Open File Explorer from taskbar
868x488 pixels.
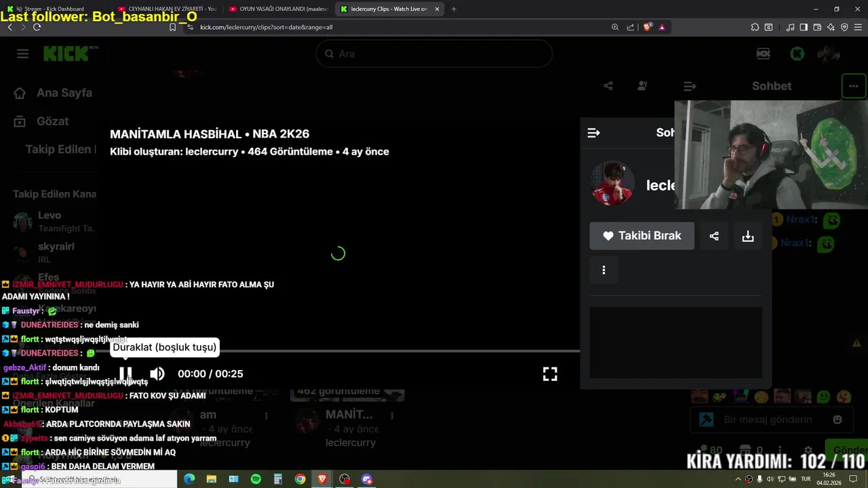(212, 479)
